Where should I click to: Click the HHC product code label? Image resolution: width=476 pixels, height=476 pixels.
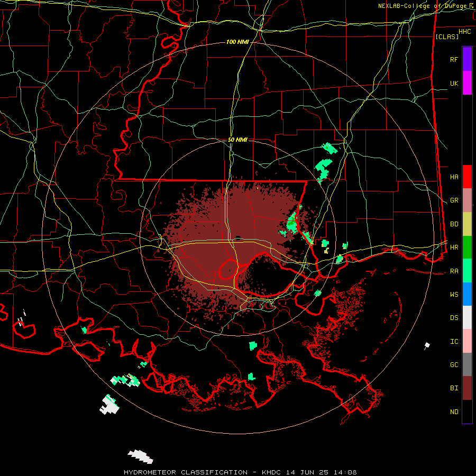click(465, 32)
